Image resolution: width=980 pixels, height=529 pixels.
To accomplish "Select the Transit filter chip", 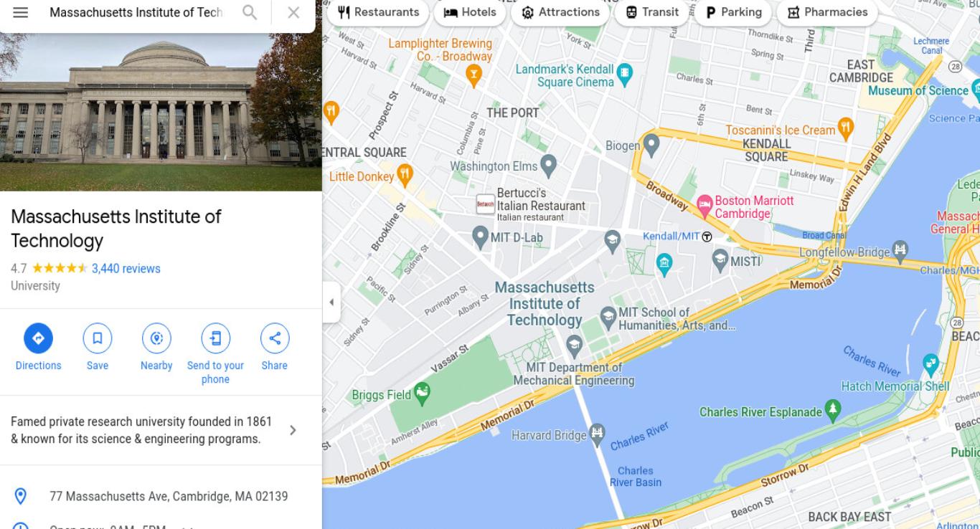I will (x=651, y=12).
